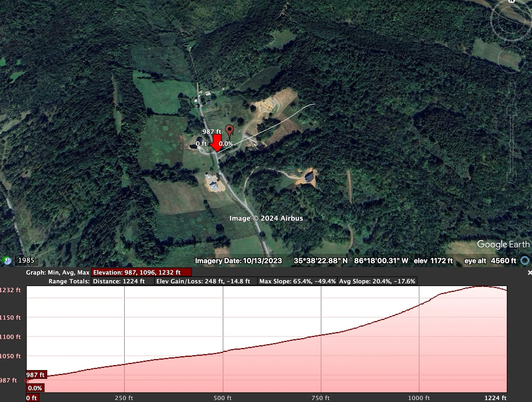532x402 pixels.
Task: Click the 1232 ft y-axis label
Action: coord(10,290)
